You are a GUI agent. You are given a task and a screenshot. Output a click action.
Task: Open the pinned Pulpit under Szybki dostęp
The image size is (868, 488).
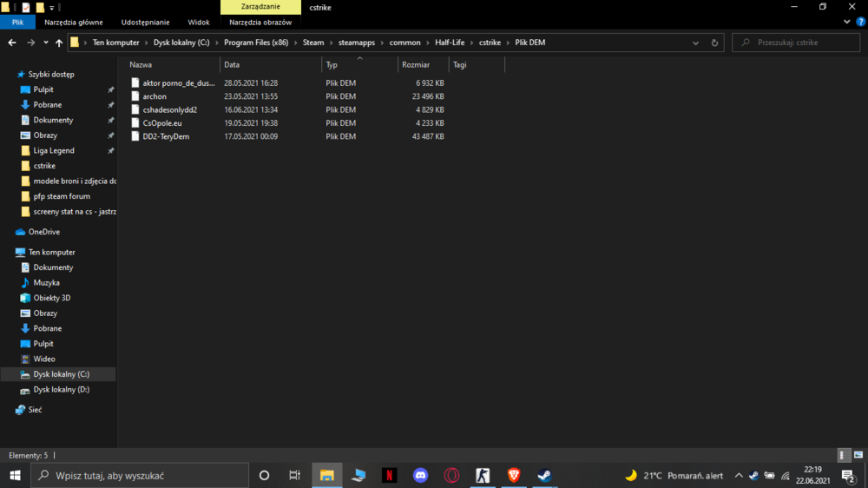coord(43,89)
